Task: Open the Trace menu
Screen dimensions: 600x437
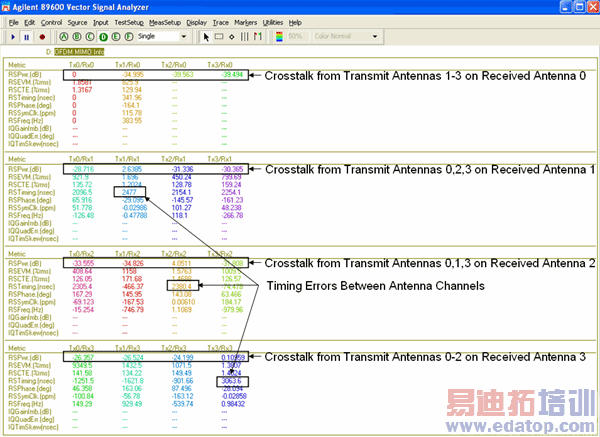Action: (x=220, y=23)
